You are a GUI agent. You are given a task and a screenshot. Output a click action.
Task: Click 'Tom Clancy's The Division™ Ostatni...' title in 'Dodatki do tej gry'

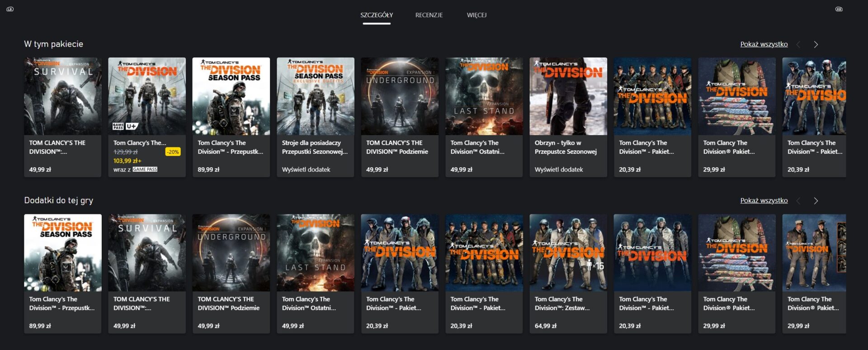309,304
